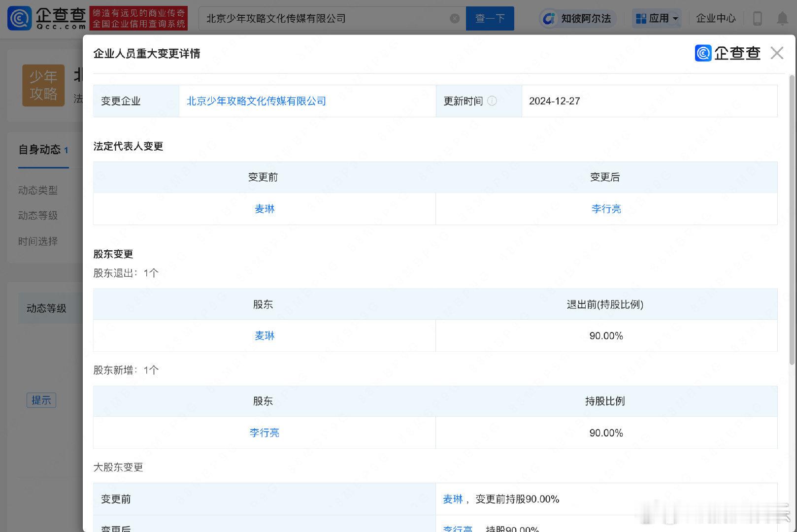Clear the search box with the x icon
The width and height of the screenshot is (797, 532).
[455, 18]
